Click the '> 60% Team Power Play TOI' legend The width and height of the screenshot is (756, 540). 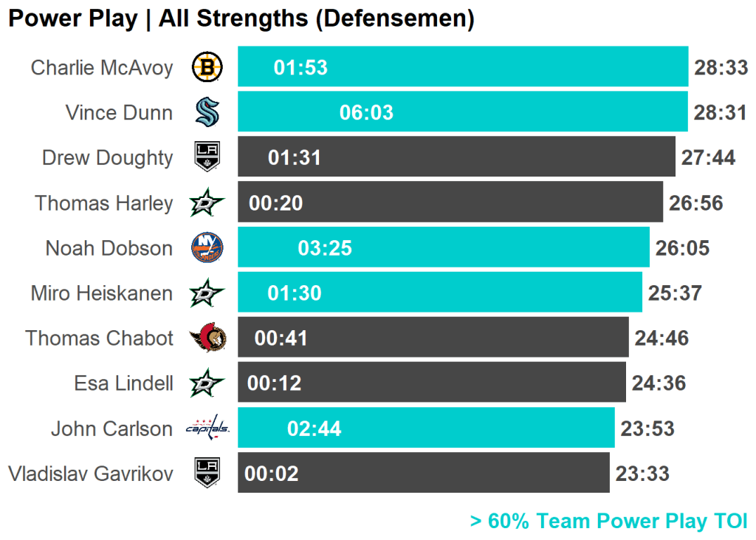click(609, 522)
